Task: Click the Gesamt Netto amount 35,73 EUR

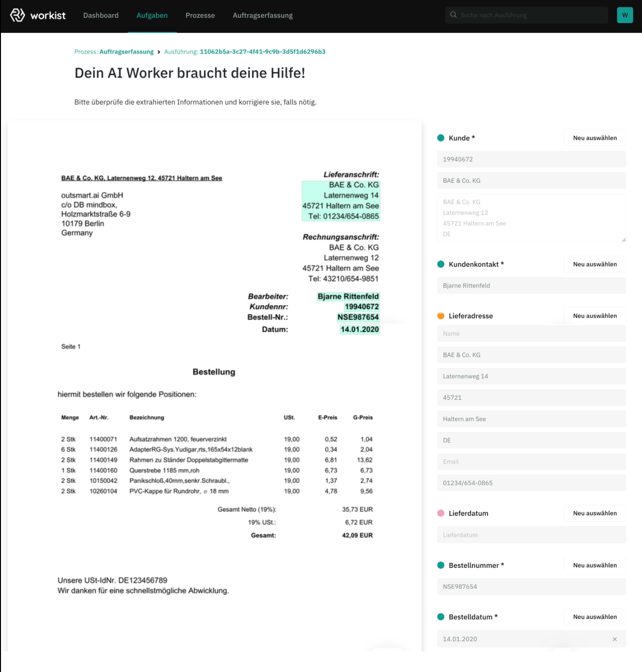Action: [x=357, y=509]
